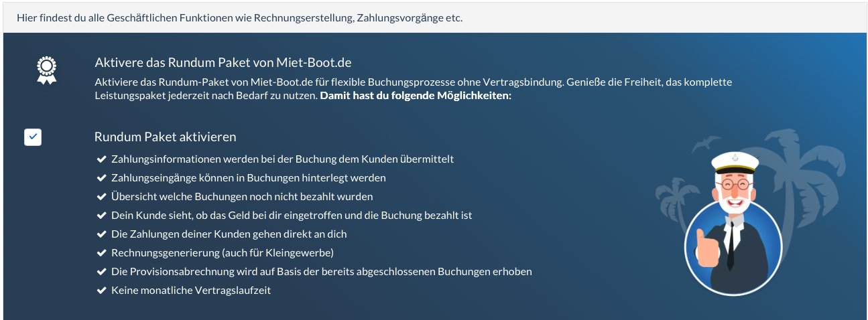Click checkmark icon beside 'Zahlungsinformationen werden' line

click(x=102, y=159)
